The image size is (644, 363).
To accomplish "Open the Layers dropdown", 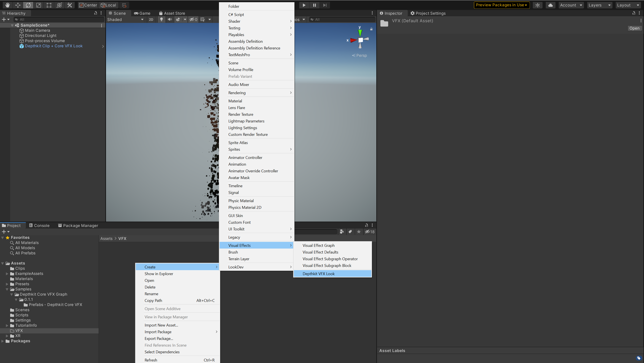I will [599, 5].
